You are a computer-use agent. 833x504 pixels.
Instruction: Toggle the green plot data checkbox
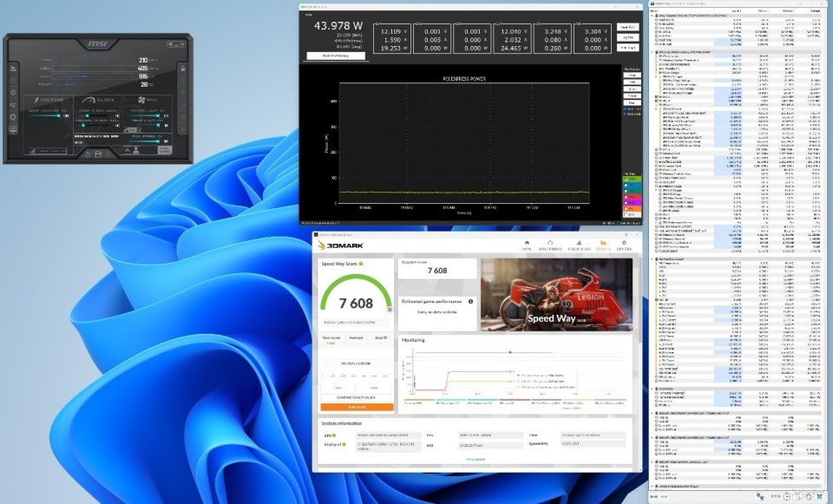(626, 179)
